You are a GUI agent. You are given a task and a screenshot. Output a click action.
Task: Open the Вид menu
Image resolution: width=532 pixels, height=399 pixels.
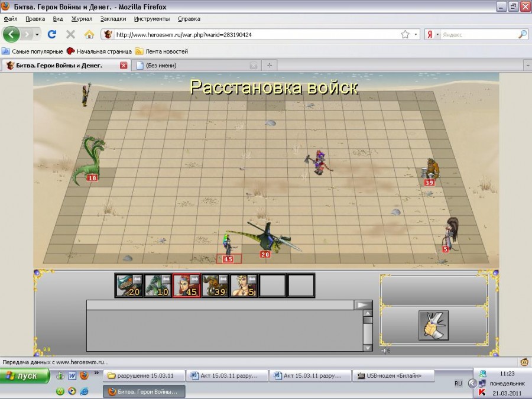[x=58, y=19]
